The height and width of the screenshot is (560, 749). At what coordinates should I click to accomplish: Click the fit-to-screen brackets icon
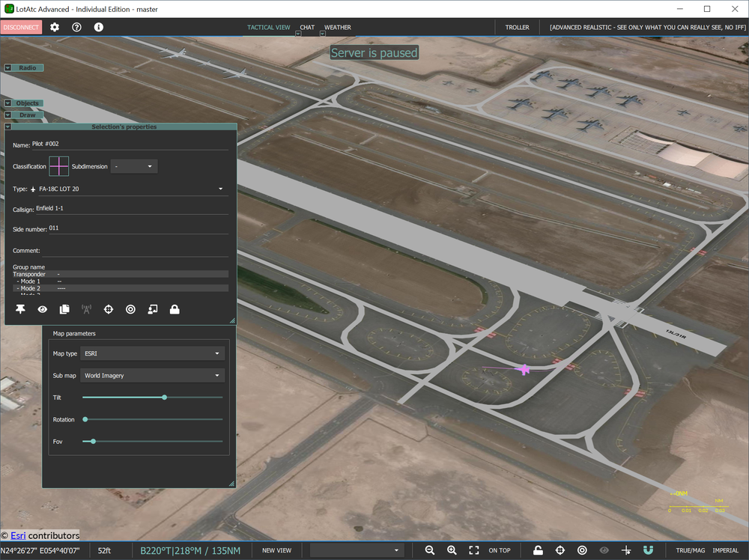point(474,550)
